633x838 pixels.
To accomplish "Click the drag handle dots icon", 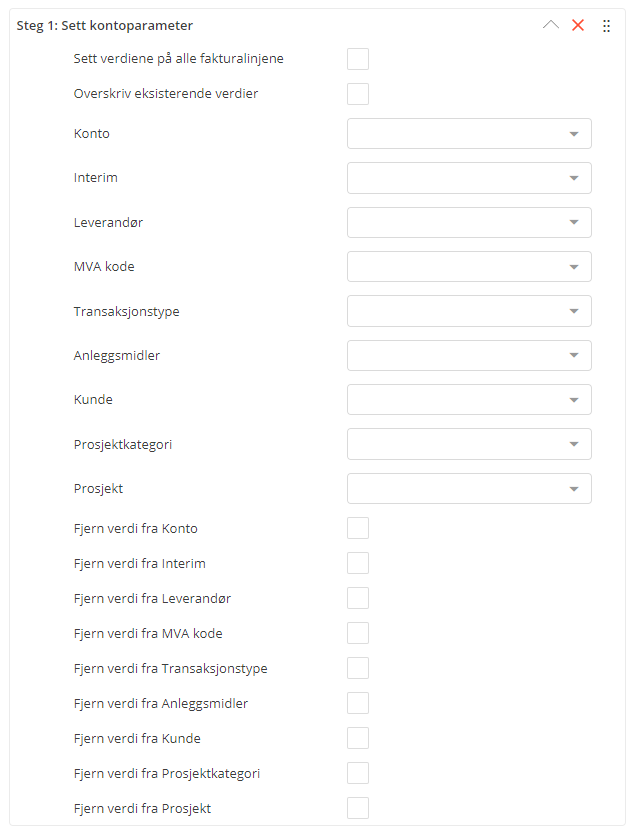I will 606,26.
